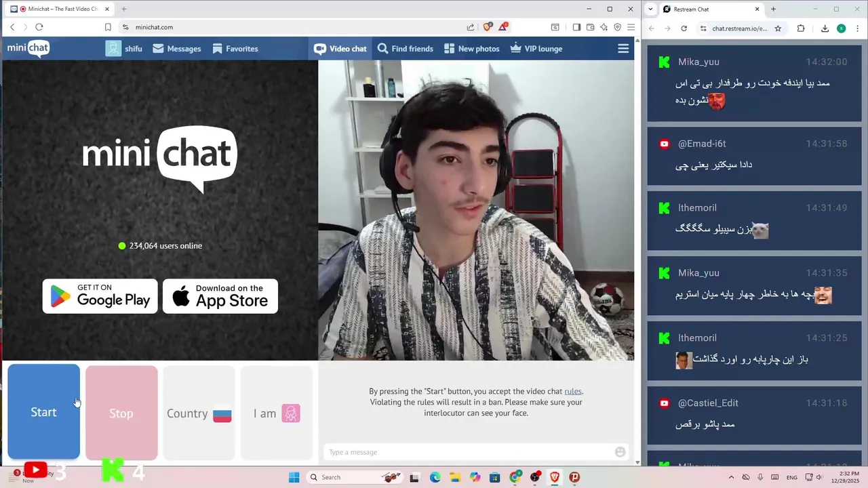Screen dimensions: 868x488
Task: Click the @Emad-i6t chat username
Action: coord(702,144)
